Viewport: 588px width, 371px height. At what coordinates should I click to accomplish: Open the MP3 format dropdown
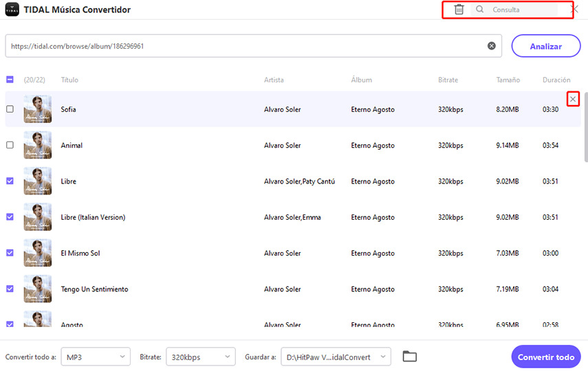pyautogui.click(x=96, y=357)
